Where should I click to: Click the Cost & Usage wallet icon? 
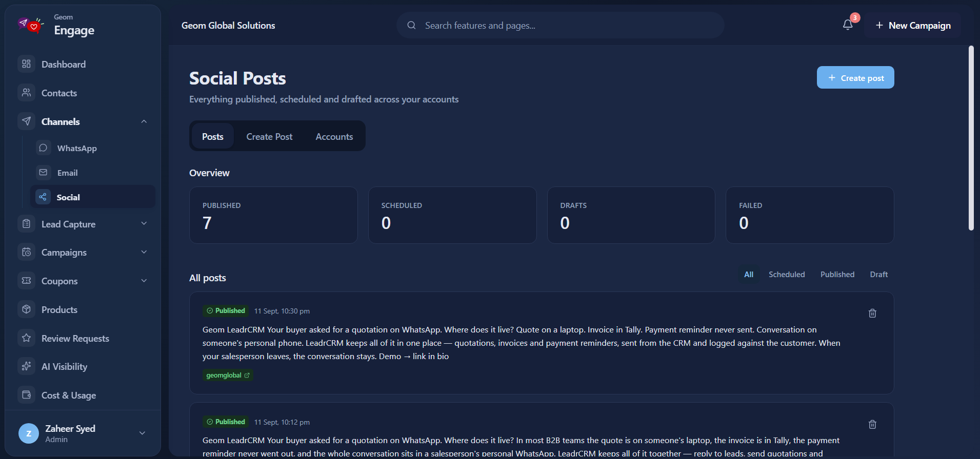pos(26,395)
